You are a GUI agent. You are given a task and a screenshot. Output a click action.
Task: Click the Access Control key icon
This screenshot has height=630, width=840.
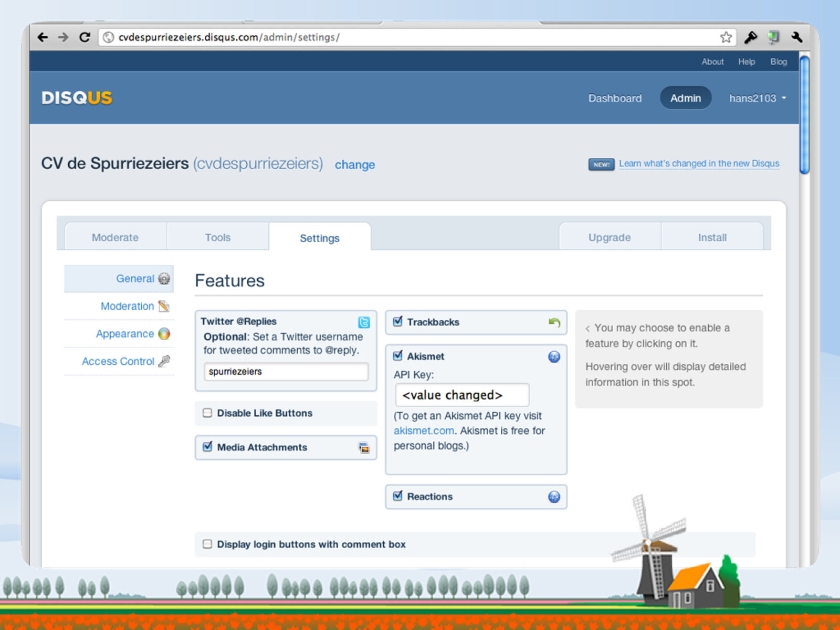tap(164, 361)
